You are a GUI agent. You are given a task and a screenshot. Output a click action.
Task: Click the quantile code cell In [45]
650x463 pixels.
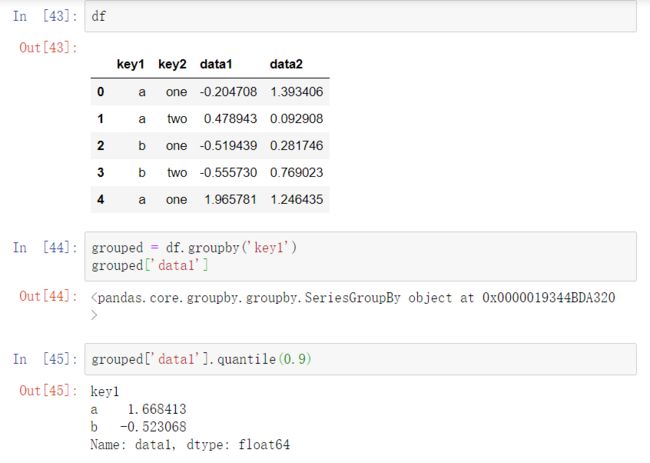(360, 359)
